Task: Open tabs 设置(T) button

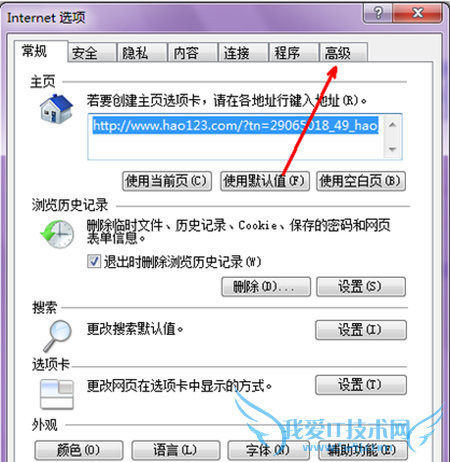Action: [361, 385]
